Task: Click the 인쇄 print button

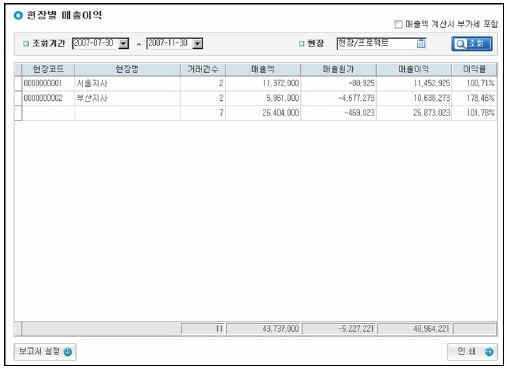Action: pyautogui.click(x=472, y=352)
